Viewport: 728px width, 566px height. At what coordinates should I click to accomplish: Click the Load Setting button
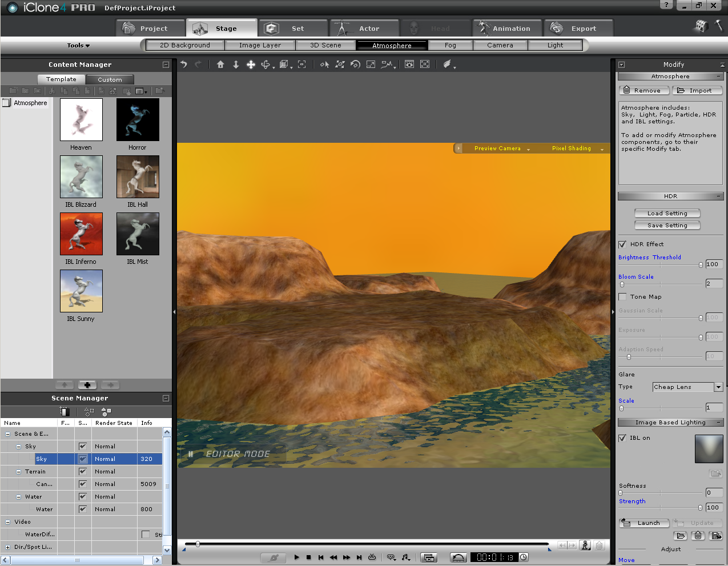click(667, 213)
